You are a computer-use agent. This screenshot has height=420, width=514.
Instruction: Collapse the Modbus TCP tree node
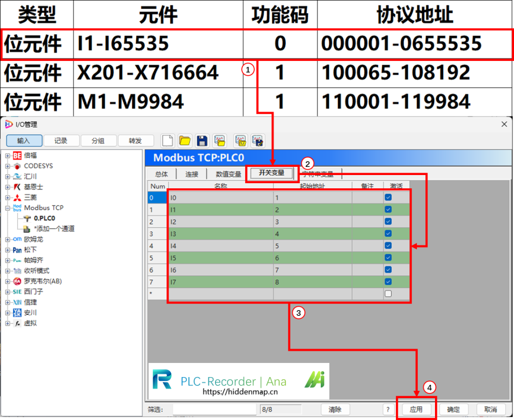pyautogui.click(x=8, y=208)
